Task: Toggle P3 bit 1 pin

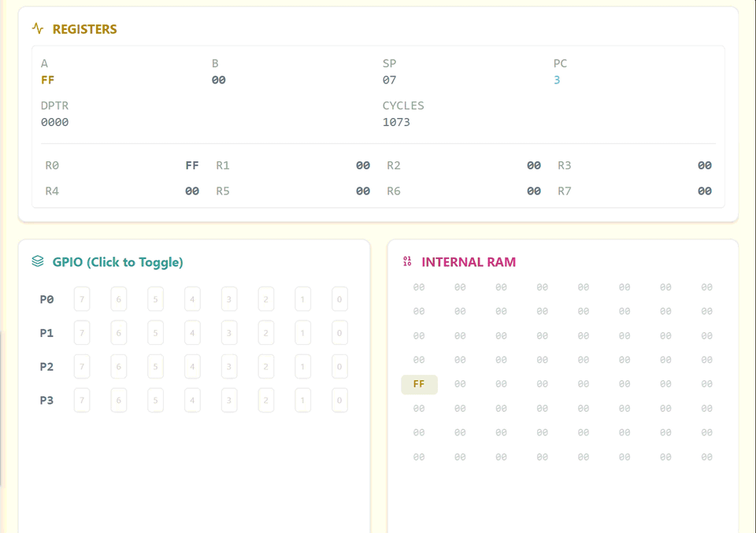Action: point(302,400)
